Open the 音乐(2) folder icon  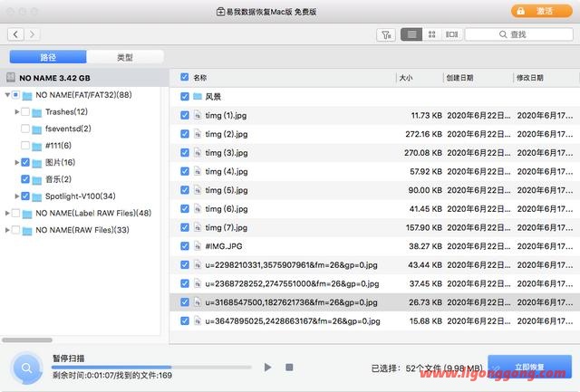(x=36, y=180)
